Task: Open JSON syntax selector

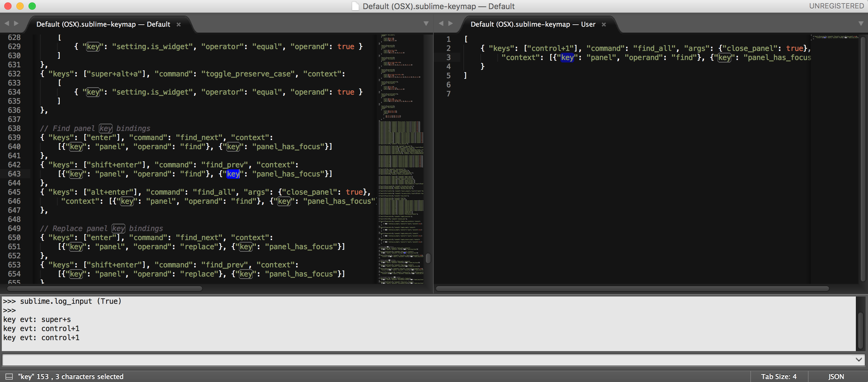Action: pyautogui.click(x=836, y=376)
